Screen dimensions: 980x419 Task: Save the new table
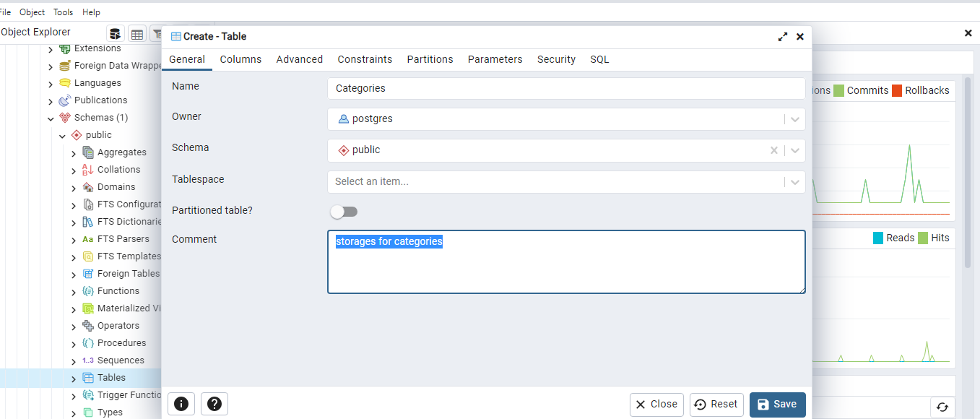(777, 405)
